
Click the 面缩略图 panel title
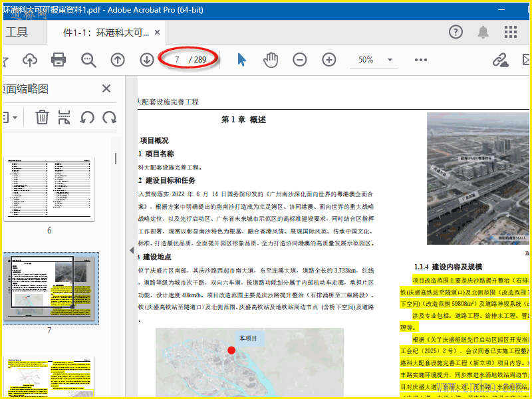click(26, 89)
